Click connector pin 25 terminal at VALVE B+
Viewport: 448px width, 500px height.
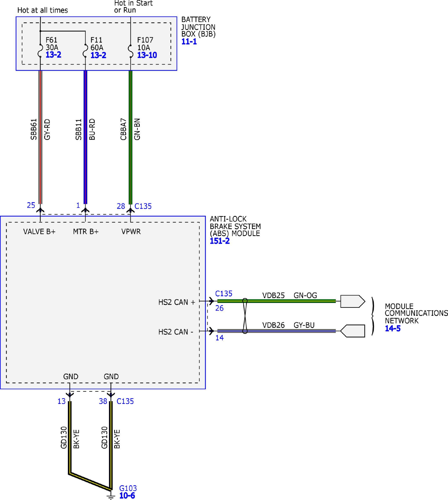[40, 210]
